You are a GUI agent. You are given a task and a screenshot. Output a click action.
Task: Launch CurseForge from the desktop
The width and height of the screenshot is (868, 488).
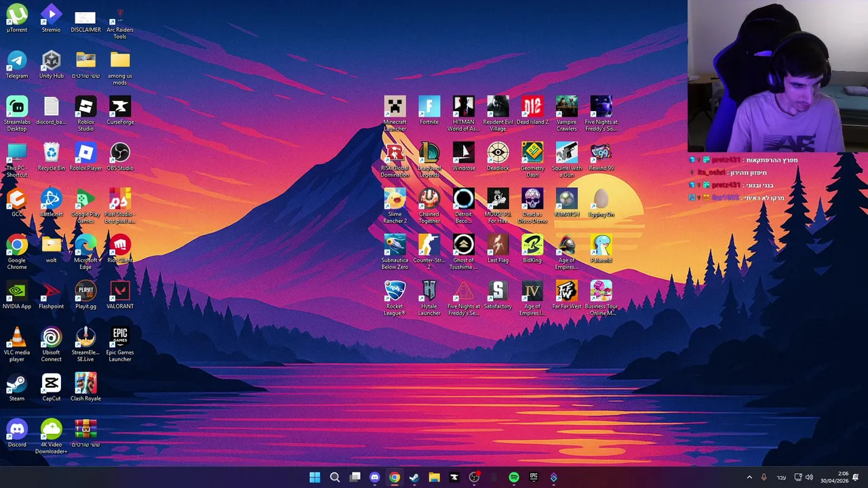120,110
